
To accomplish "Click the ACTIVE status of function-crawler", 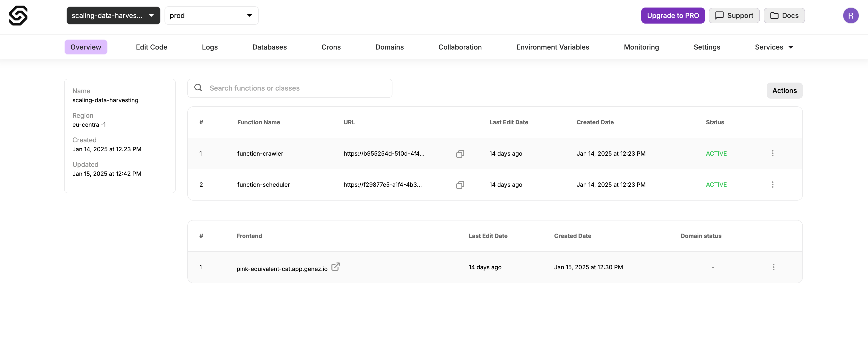I will click(716, 153).
